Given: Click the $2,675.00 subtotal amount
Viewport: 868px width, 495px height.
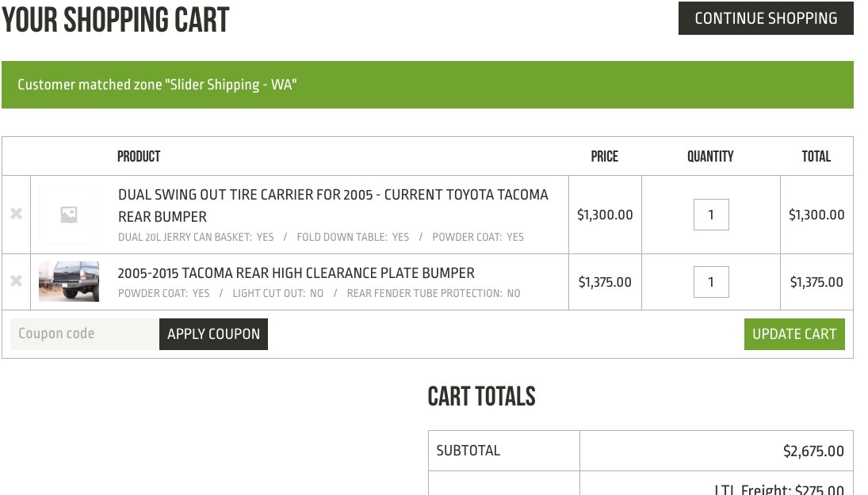Looking at the screenshot, I should click(x=813, y=451).
